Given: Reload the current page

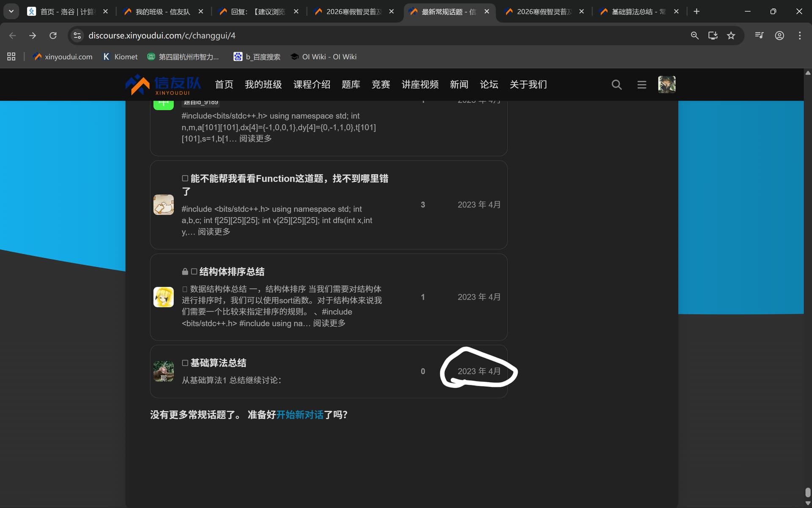Looking at the screenshot, I should 53,36.
